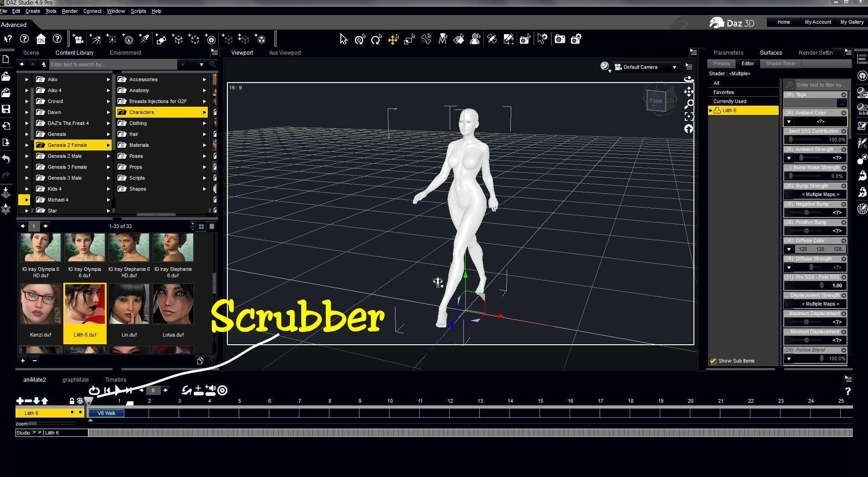Play the aniMate animation

point(118,390)
